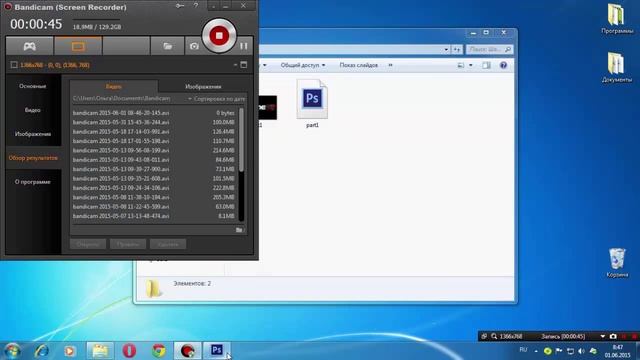
Task: Expand the address bar history dropdown in Explorer
Action: 446,49
